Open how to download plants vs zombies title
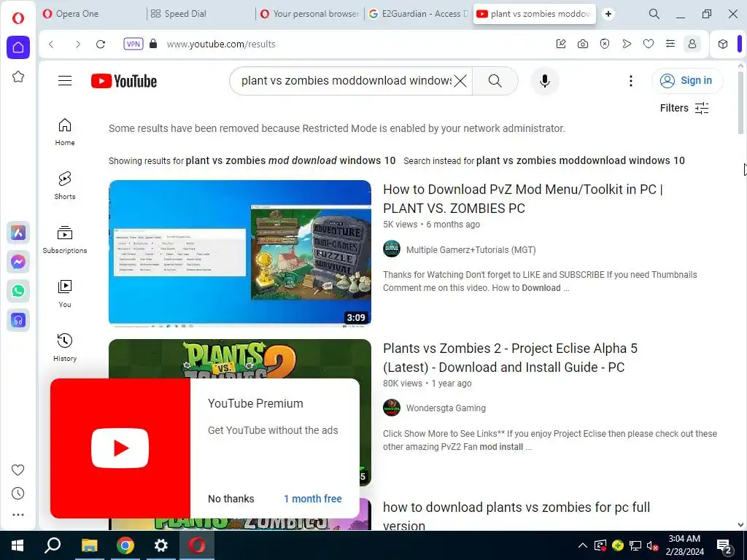747x560 pixels. (x=516, y=516)
